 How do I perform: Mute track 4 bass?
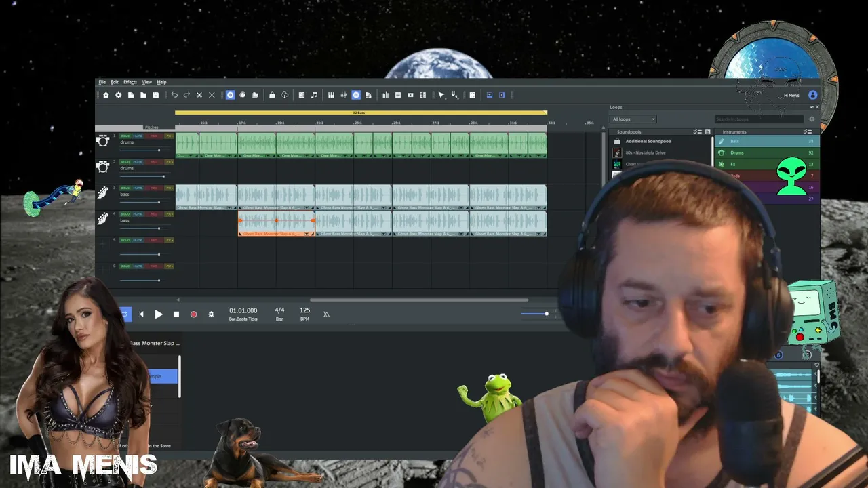pos(138,214)
